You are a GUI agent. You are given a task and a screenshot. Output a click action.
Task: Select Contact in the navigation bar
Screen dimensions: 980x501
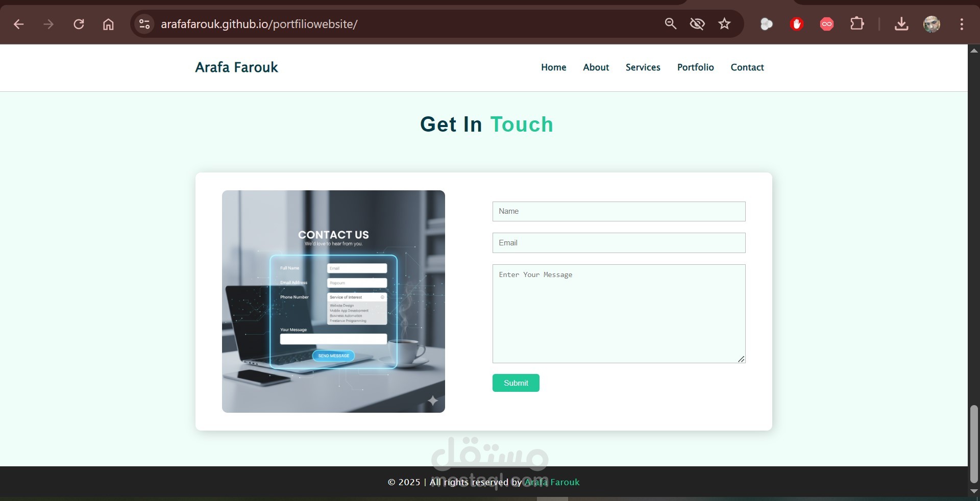click(747, 67)
